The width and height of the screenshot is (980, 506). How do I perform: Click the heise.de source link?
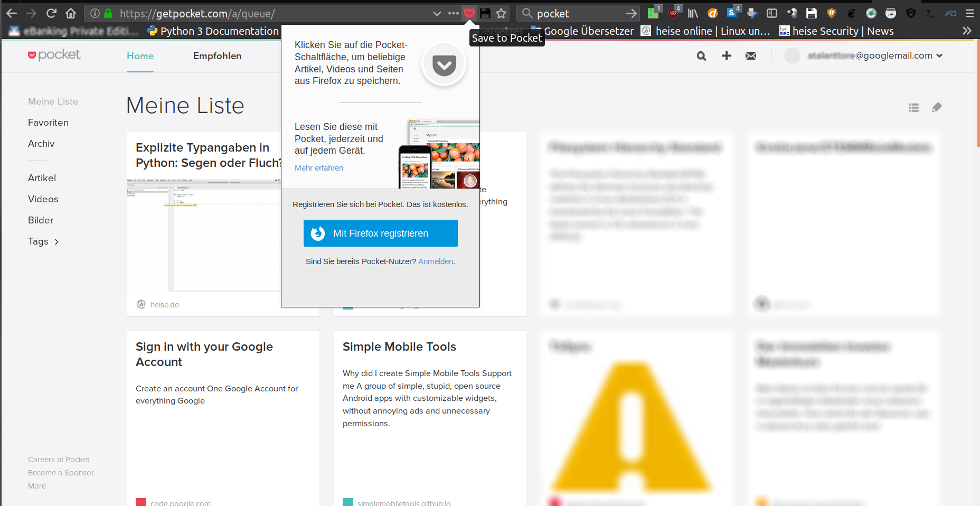pyautogui.click(x=165, y=305)
